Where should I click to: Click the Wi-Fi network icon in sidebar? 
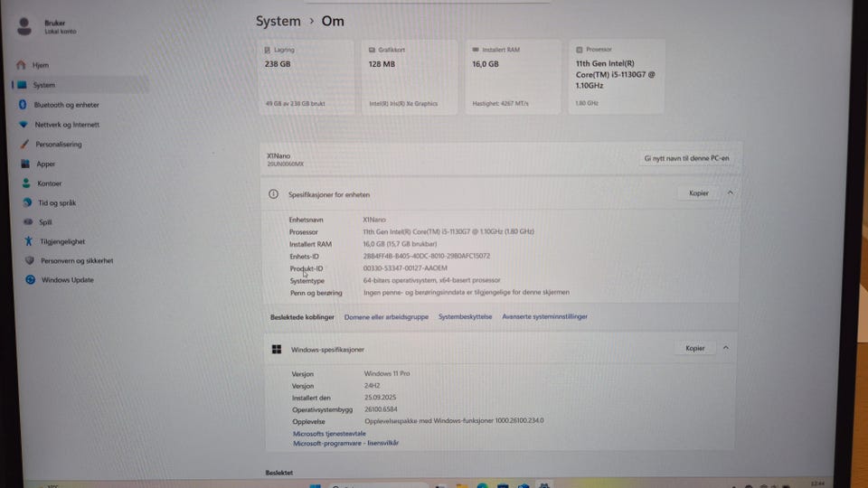24,125
